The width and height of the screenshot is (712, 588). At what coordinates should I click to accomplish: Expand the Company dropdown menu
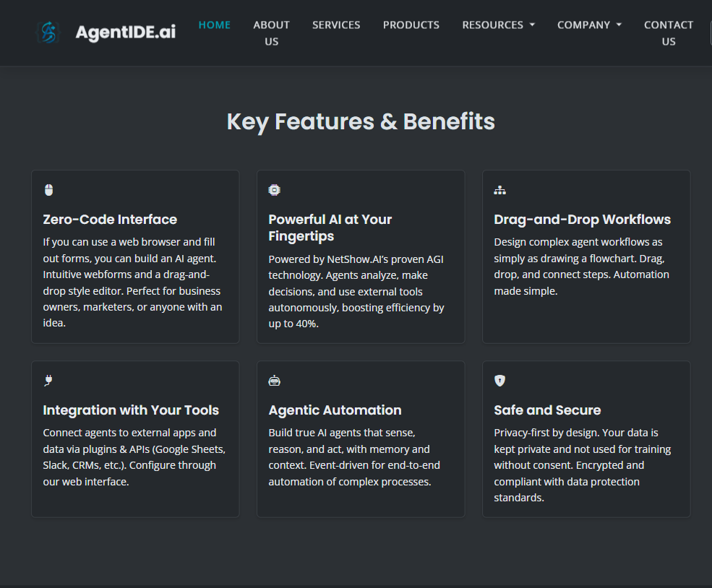click(x=589, y=25)
